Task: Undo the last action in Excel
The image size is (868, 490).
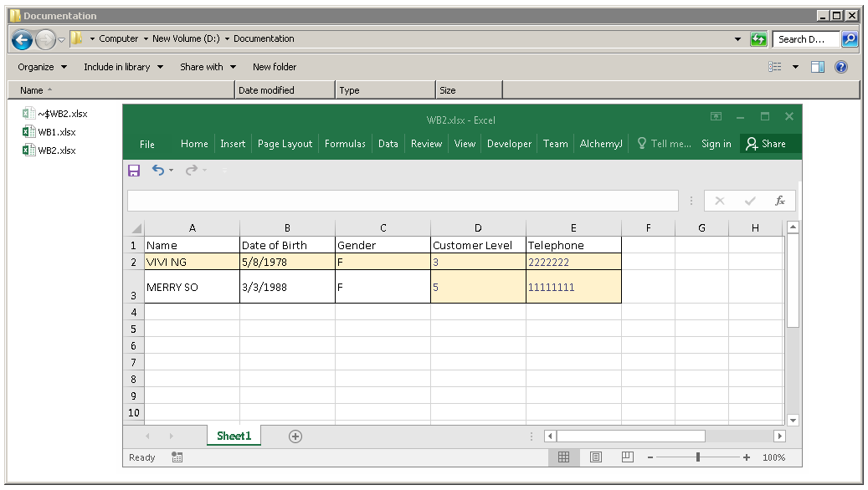Action: (x=157, y=171)
